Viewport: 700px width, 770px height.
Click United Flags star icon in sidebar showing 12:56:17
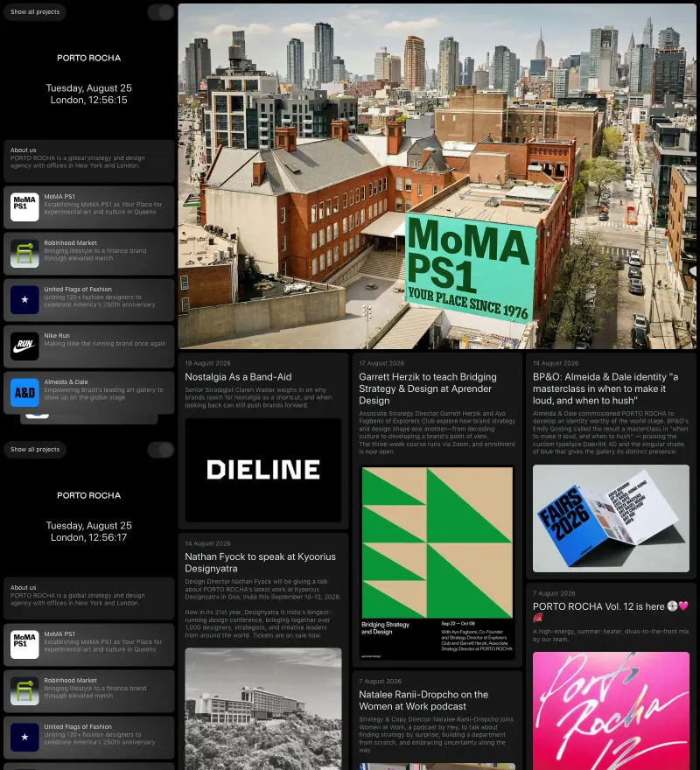click(x=24, y=737)
